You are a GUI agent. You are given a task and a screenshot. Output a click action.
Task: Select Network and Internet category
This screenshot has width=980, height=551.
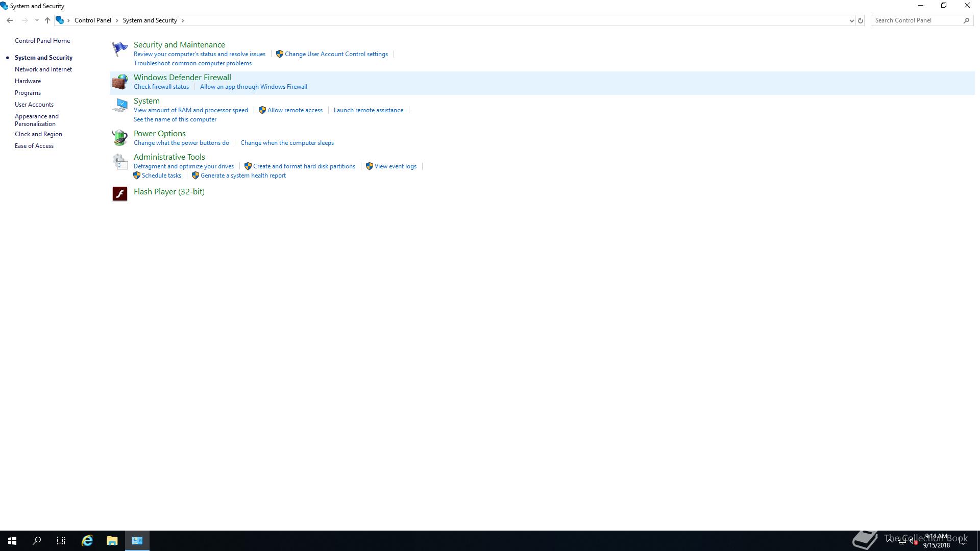(43, 69)
